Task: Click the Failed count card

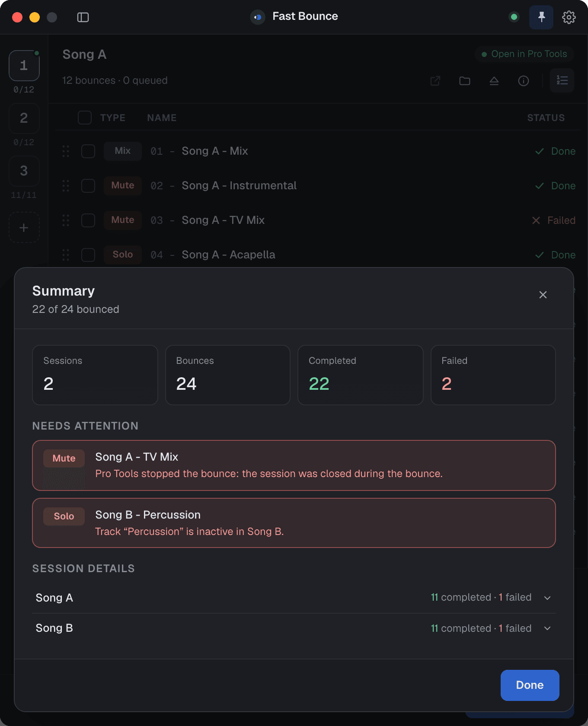Action: coord(493,375)
